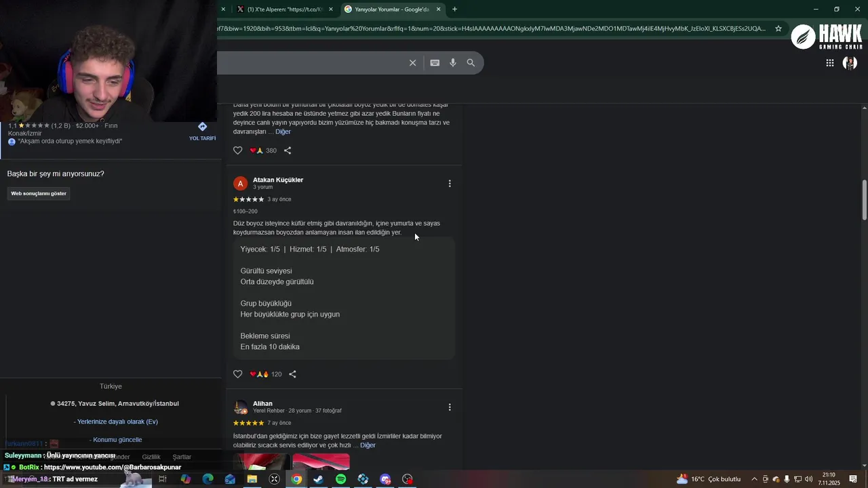This screenshot has height=488, width=868.
Task: Share Atakan Küçükler's review
Action: (292, 374)
